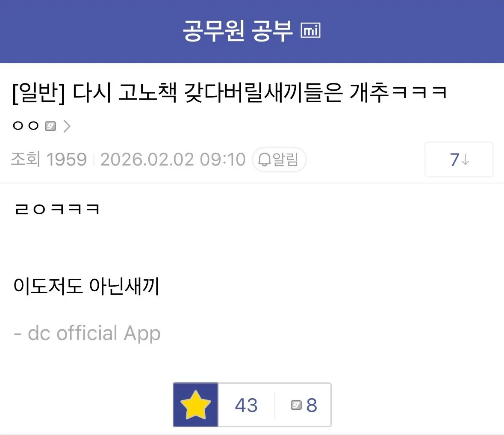Jump to comments with the 7 button
The width and height of the screenshot is (504, 435).
[x=459, y=160]
